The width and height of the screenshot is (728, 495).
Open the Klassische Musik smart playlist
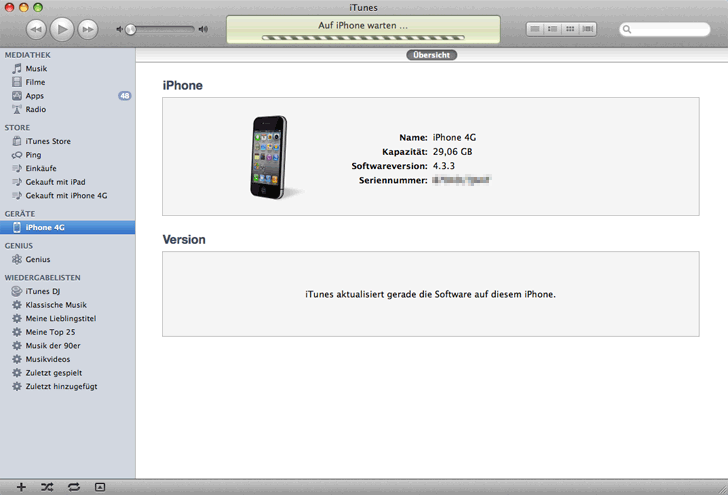pos(68,305)
